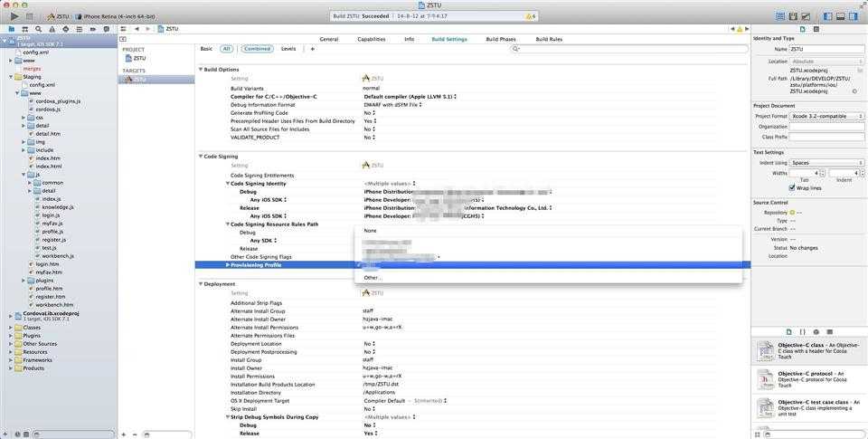Viewport: 868px width, 439px height.
Task: Go back in editor history
Action: [137, 29]
